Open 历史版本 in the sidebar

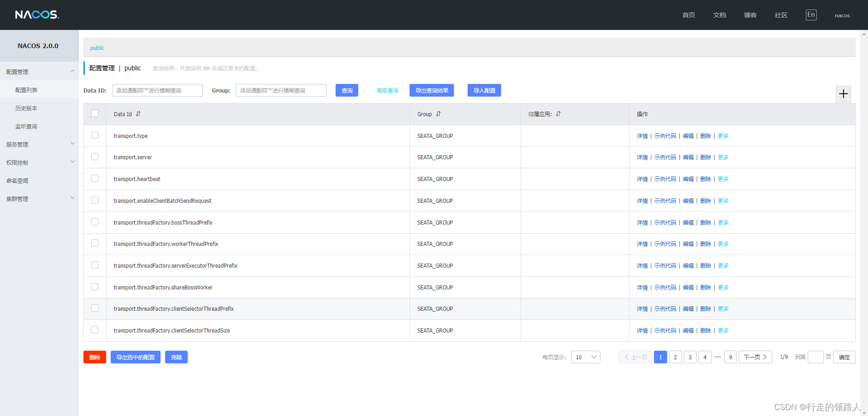(x=26, y=108)
